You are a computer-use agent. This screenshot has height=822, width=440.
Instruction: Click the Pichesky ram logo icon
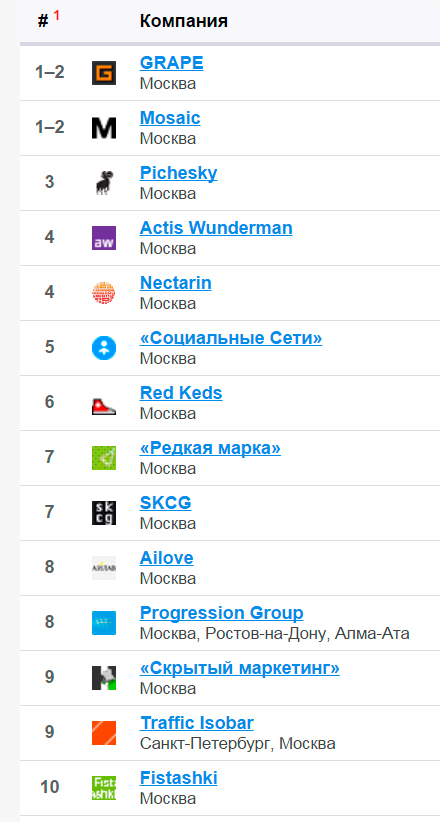(104, 183)
